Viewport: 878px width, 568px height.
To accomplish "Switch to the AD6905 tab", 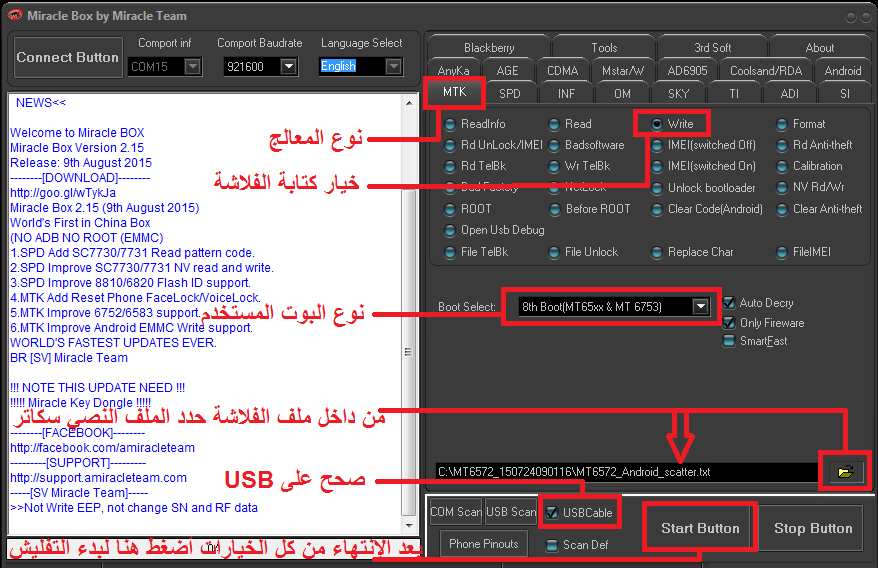I will 687,71.
